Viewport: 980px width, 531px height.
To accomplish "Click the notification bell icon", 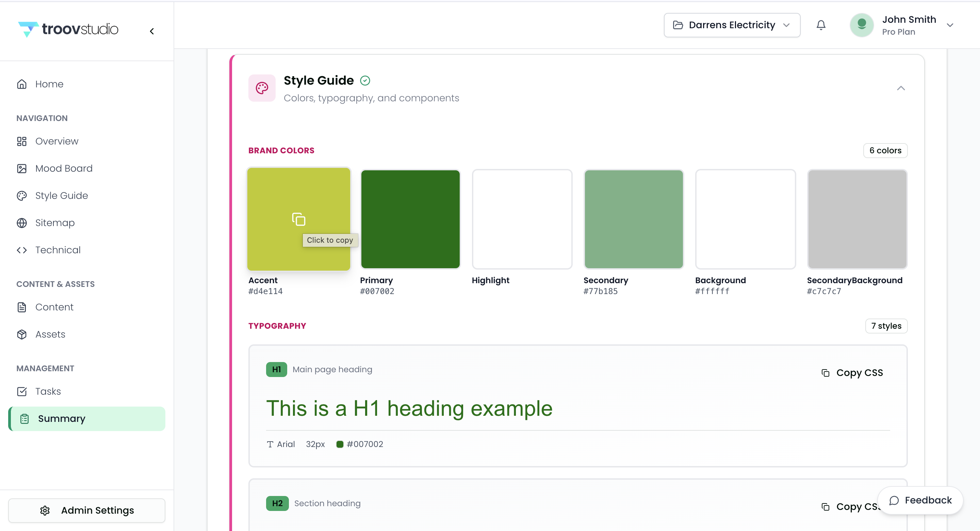I will coord(821,25).
